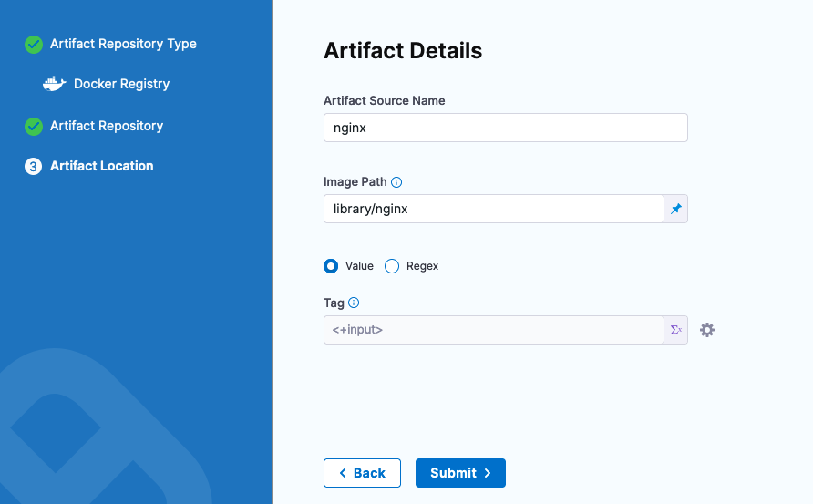Open the Tag settings gear icon
The width and height of the screenshot is (813, 504).
pos(707,330)
